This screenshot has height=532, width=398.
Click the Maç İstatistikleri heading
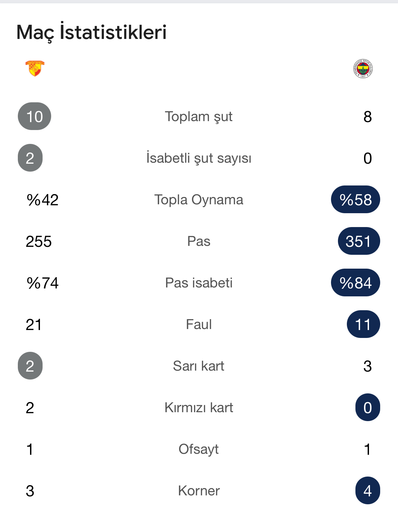pyautogui.click(x=91, y=32)
